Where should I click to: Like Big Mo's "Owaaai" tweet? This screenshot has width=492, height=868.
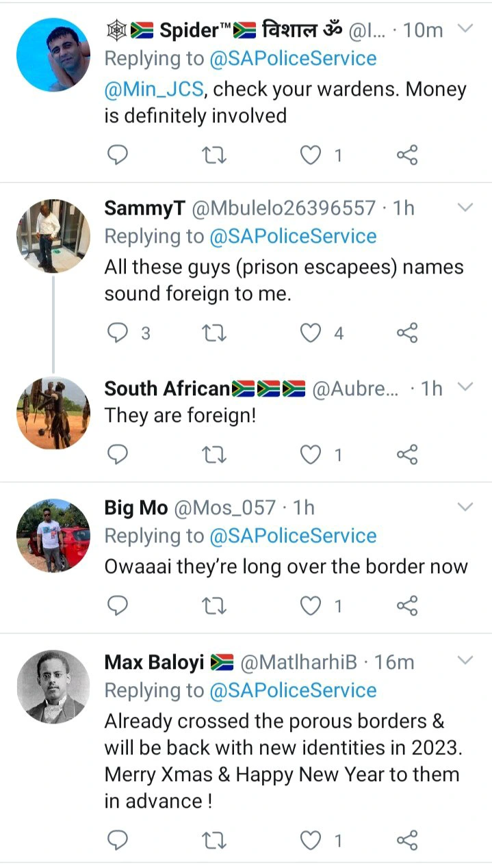pos(311,605)
